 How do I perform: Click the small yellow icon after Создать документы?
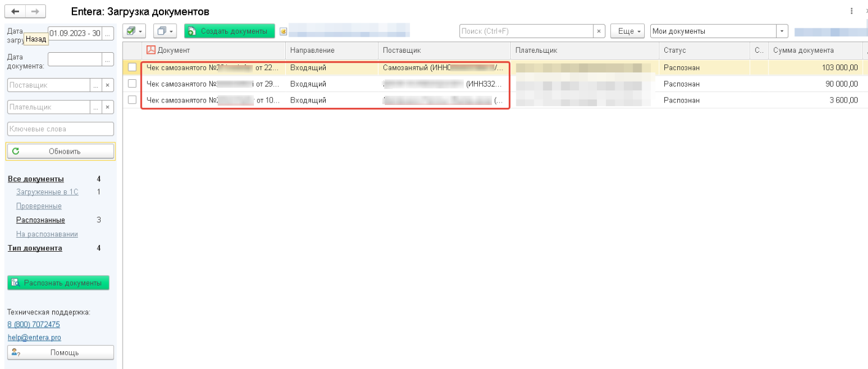(x=283, y=31)
